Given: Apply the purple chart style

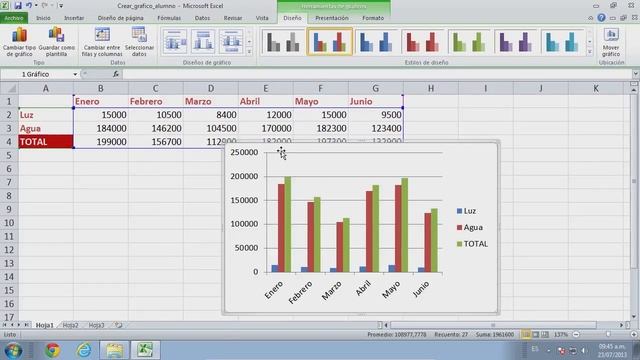Looking at the screenshot, I should 516,42.
